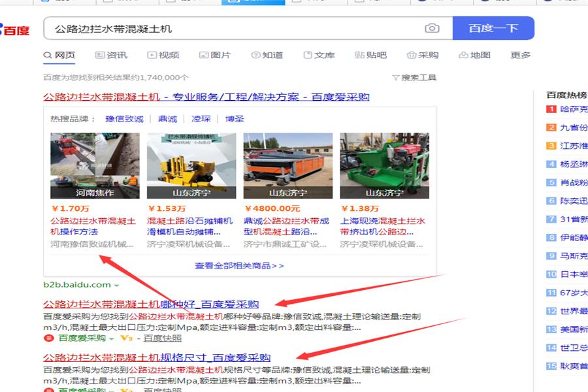Screen dimensions: 588x392
Task: Switch to the 视频 tab
Action: (163, 55)
